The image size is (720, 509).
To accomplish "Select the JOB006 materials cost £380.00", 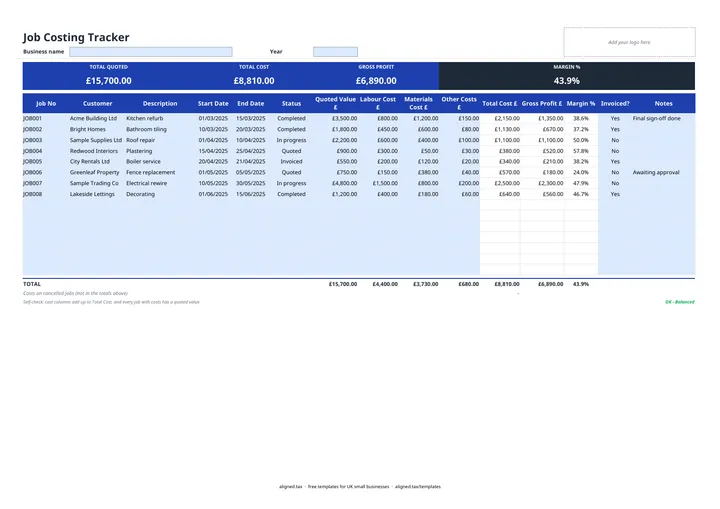I will pos(428,173).
